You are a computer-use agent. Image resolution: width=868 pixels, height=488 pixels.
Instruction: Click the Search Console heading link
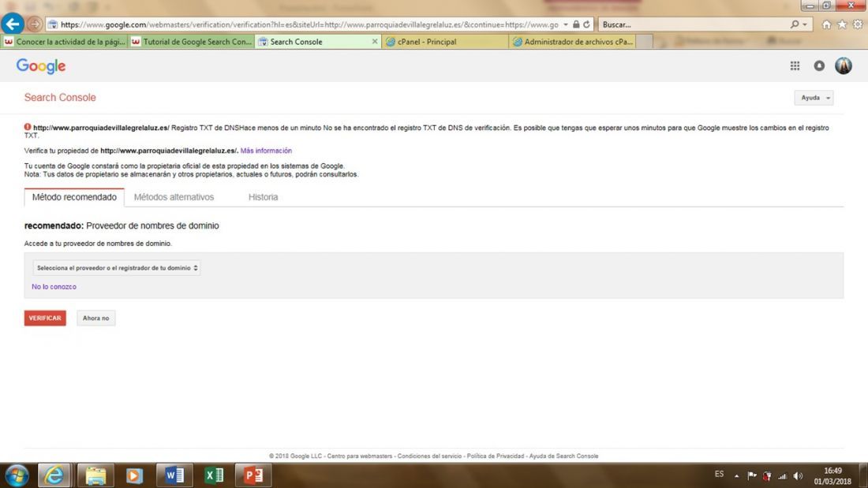(x=60, y=98)
